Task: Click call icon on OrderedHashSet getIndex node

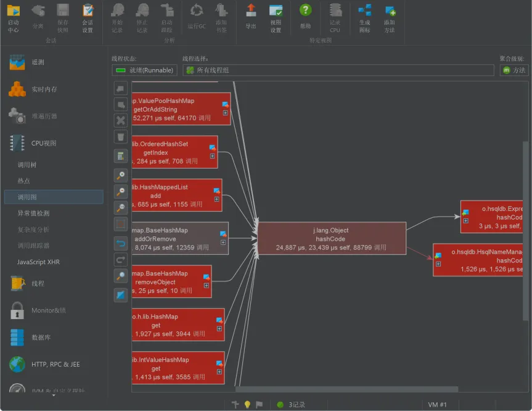Action: tap(213, 147)
